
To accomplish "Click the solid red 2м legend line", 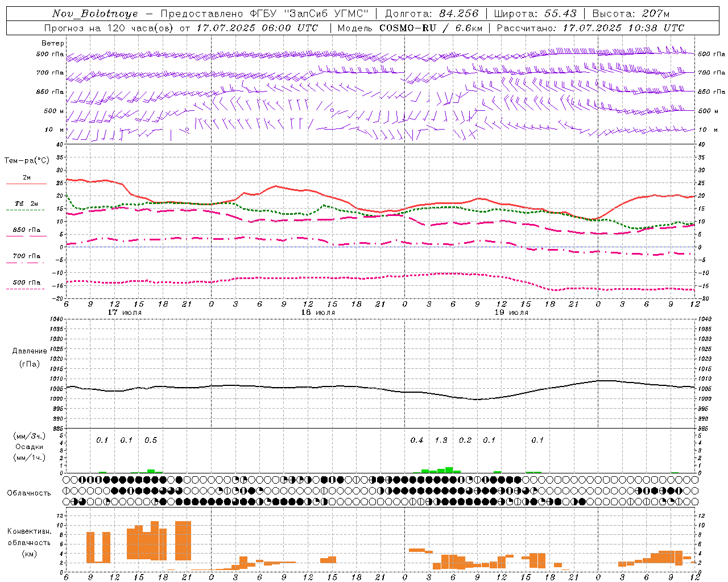I will [x=26, y=184].
